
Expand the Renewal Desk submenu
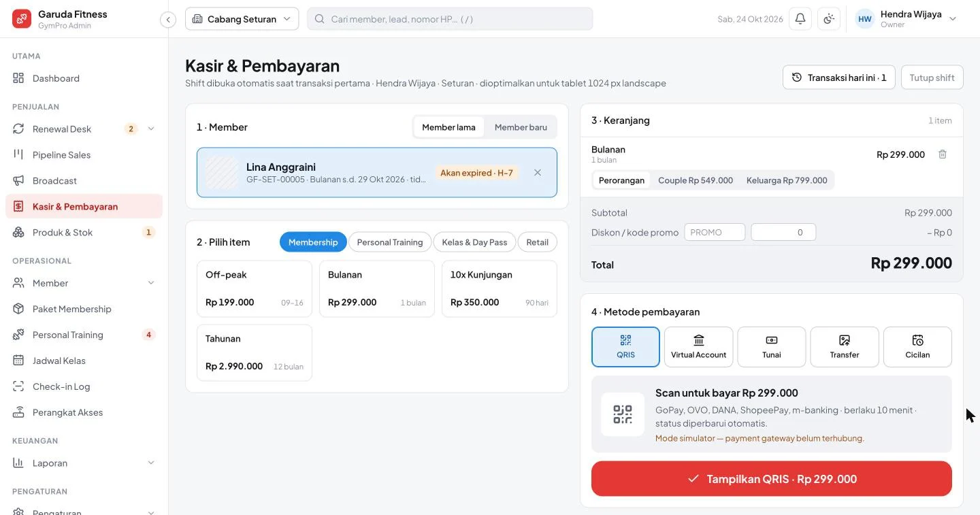[151, 129]
